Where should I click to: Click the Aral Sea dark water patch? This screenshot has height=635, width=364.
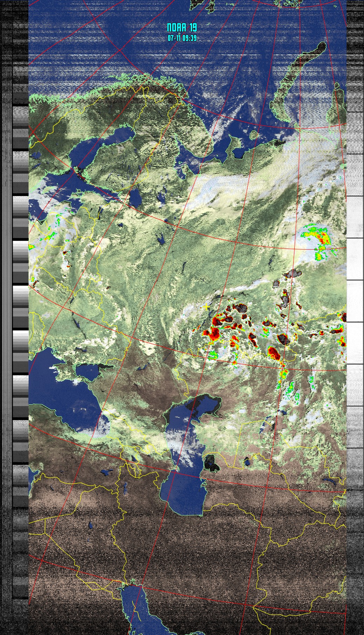[x=211, y=462]
